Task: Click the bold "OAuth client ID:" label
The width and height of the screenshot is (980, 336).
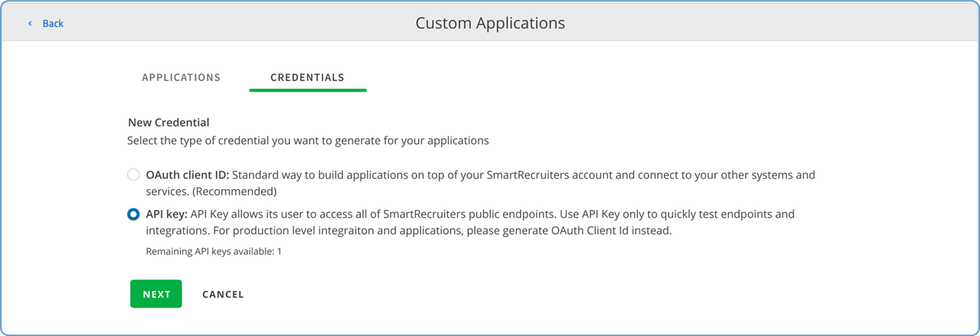Action: pos(187,175)
